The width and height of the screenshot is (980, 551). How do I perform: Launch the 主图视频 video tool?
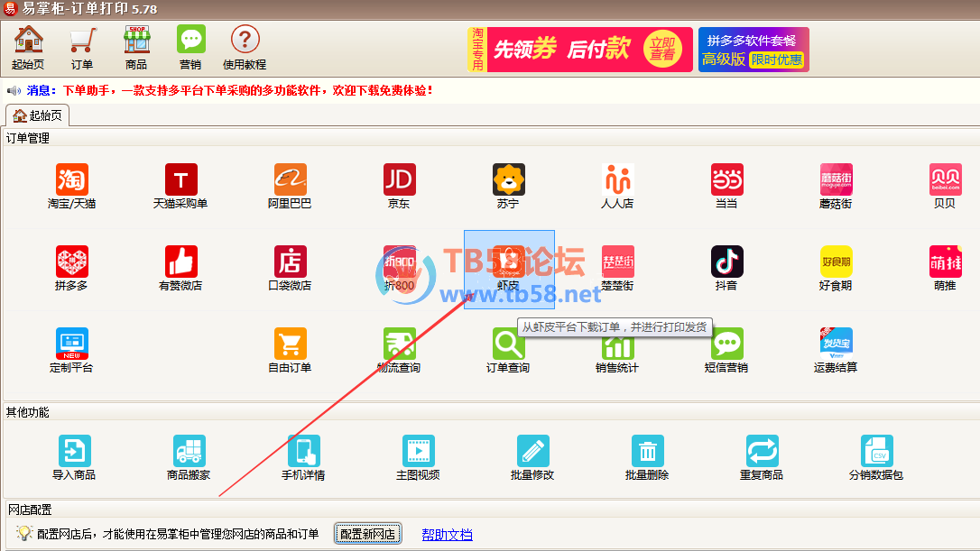point(418,458)
